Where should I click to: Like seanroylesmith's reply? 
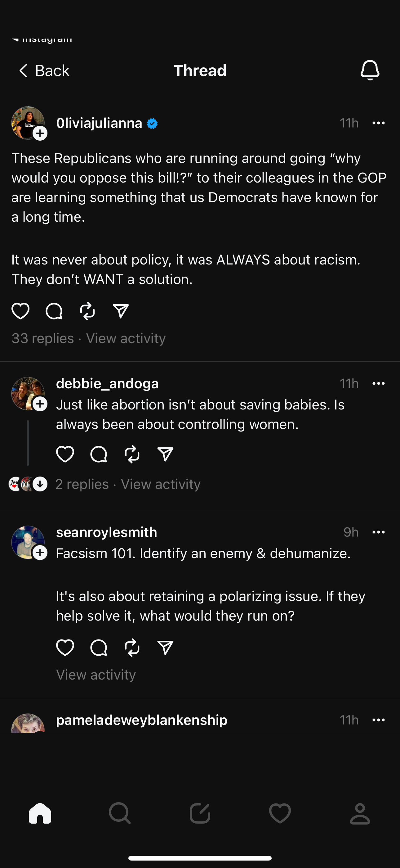pos(65,647)
